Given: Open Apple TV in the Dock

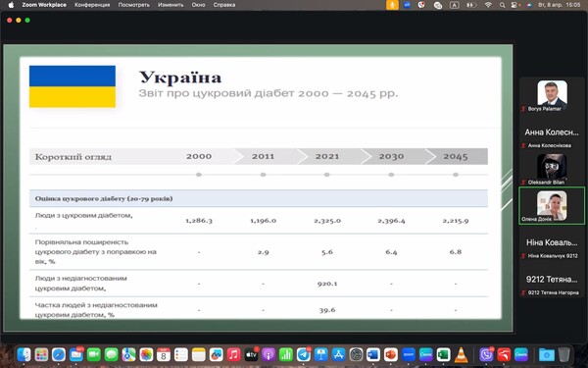Looking at the screenshot, I should 251,354.
